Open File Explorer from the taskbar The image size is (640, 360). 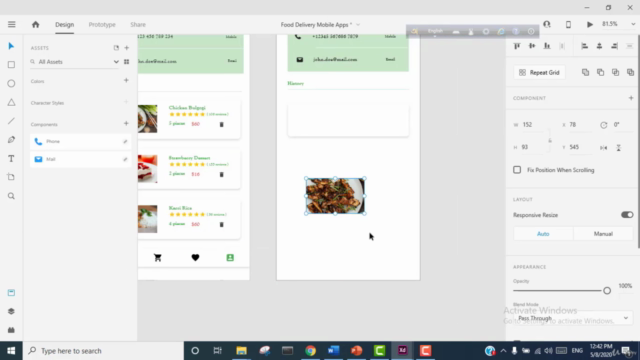click(241, 351)
